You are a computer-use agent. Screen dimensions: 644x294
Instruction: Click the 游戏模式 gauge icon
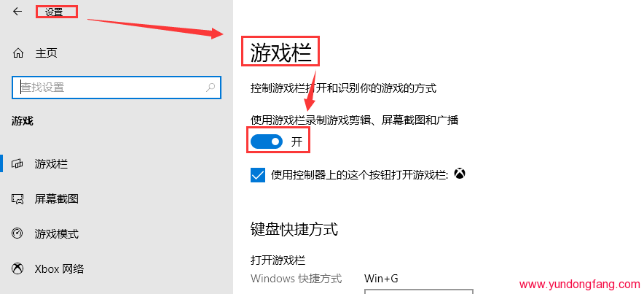17,234
